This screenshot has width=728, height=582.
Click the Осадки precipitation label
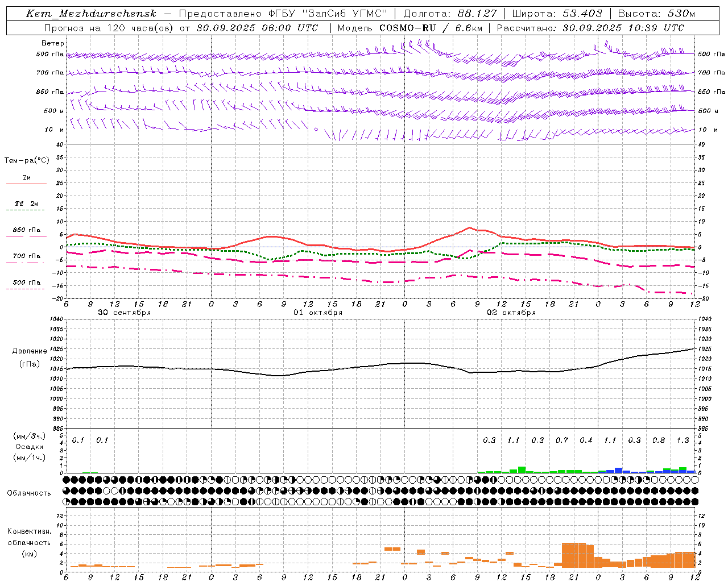tap(29, 447)
